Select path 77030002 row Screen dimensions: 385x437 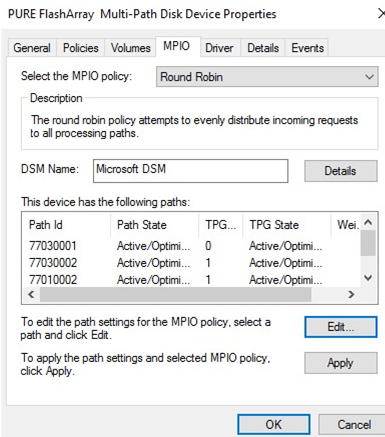pos(191,263)
